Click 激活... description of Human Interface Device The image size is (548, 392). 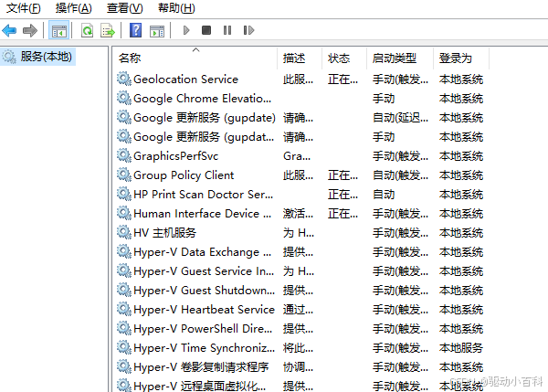(298, 214)
